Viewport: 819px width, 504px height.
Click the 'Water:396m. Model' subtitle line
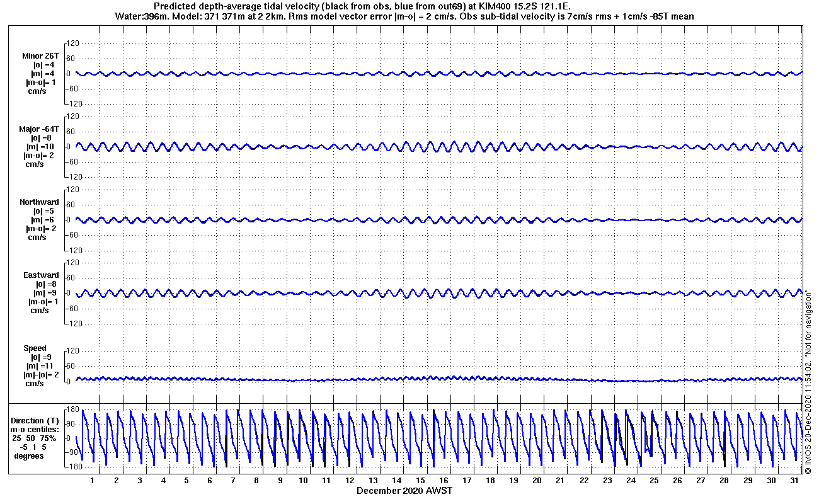click(404, 16)
